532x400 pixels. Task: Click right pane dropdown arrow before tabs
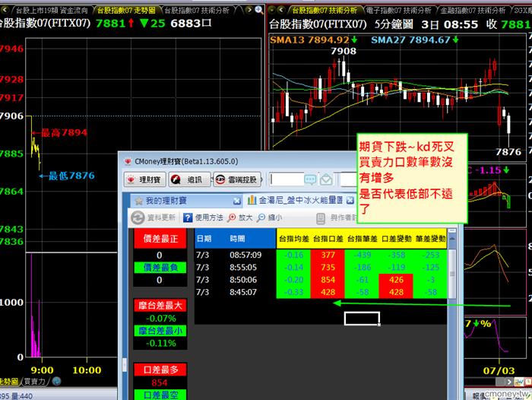pos(272,10)
